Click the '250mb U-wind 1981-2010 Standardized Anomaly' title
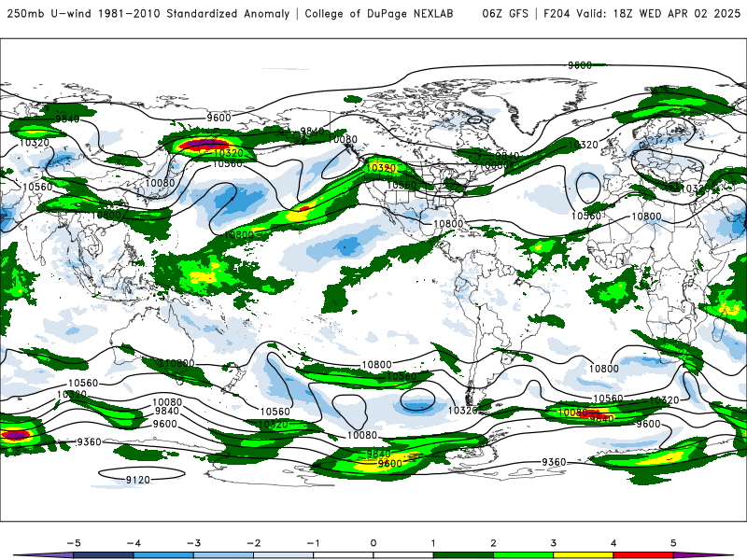 (148, 14)
